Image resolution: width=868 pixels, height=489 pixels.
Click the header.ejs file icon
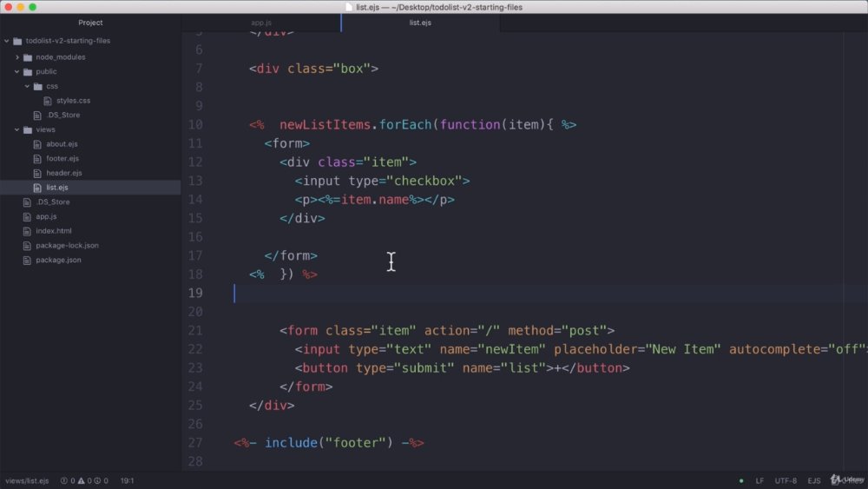coord(37,174)
